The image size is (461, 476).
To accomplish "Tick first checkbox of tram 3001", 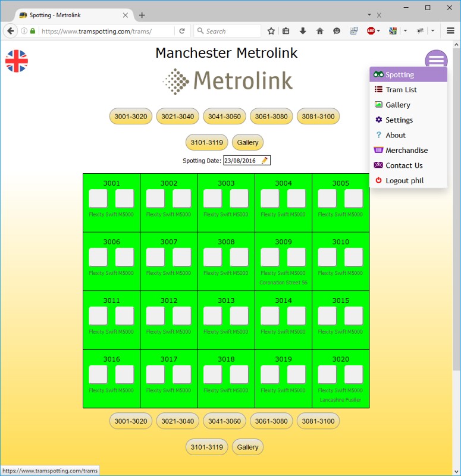I will 98,199.
